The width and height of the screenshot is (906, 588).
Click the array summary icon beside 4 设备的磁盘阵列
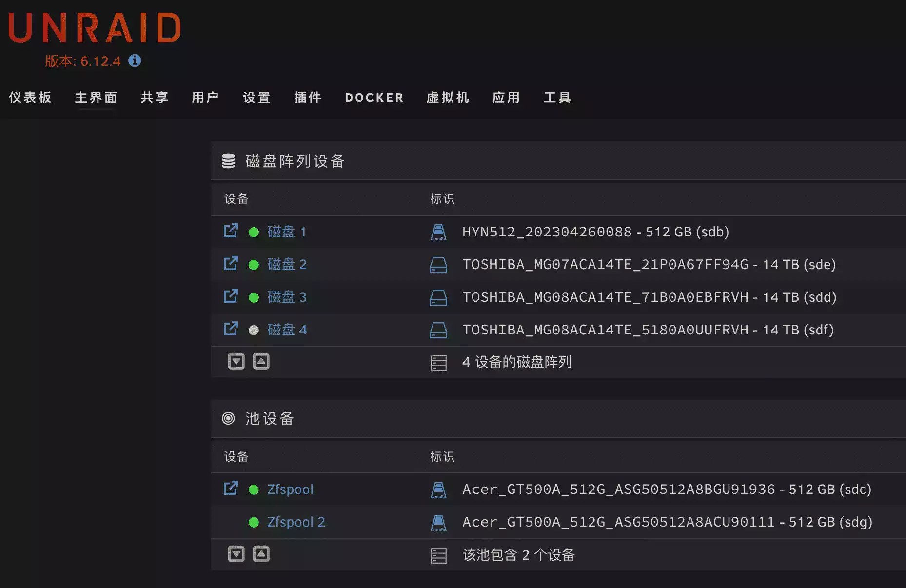[438, 362]
